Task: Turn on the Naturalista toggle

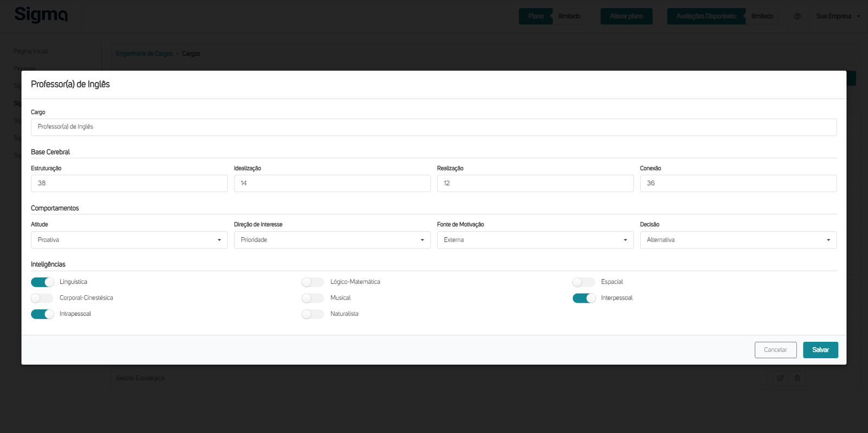Action: [312, 314]
